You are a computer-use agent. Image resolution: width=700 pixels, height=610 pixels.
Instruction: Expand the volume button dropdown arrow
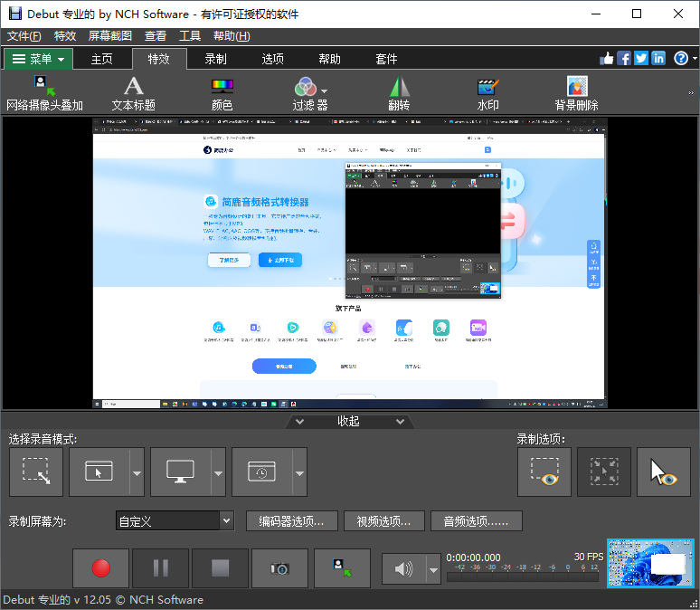433,569
